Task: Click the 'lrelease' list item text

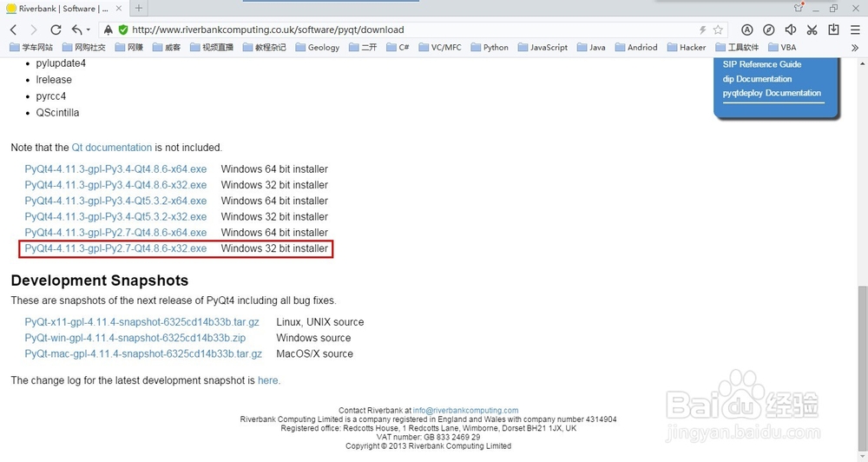Action: (54, 80)
